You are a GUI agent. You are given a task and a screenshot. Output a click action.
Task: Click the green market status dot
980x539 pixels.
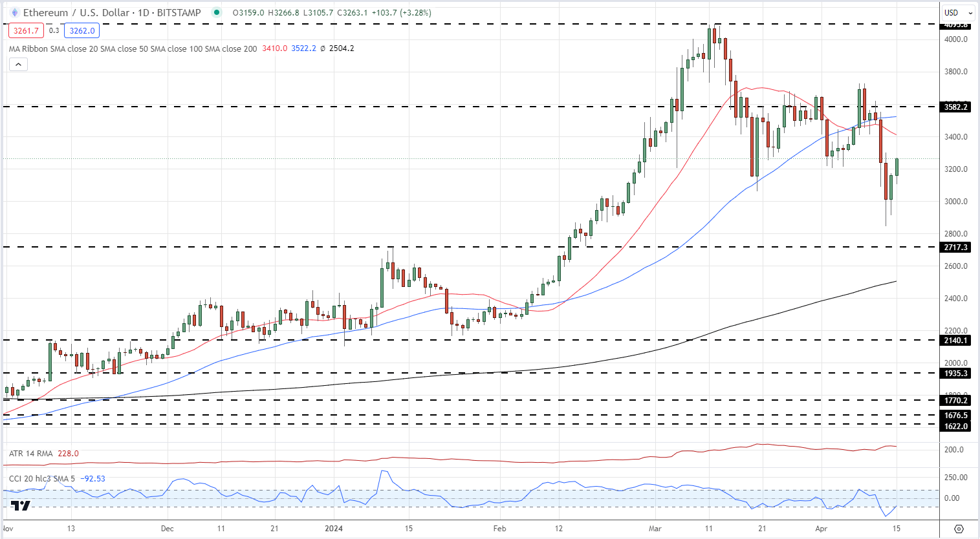click(x=217, y=12)
